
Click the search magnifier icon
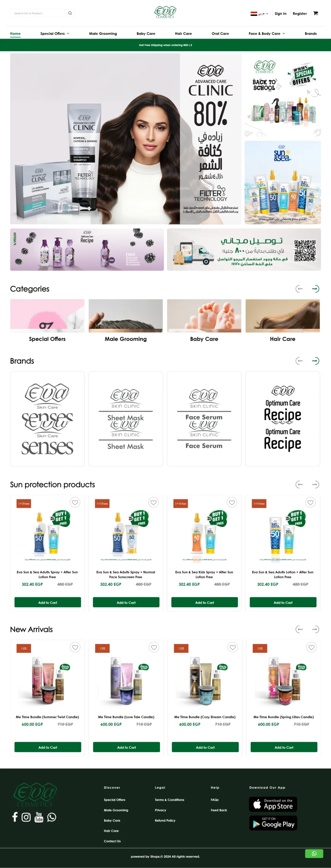pos(70,13)
